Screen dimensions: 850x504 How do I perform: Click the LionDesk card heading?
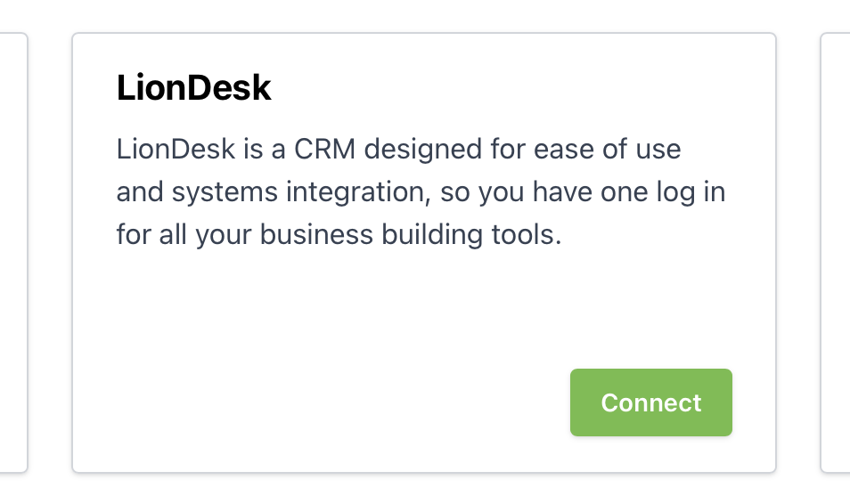193,88
